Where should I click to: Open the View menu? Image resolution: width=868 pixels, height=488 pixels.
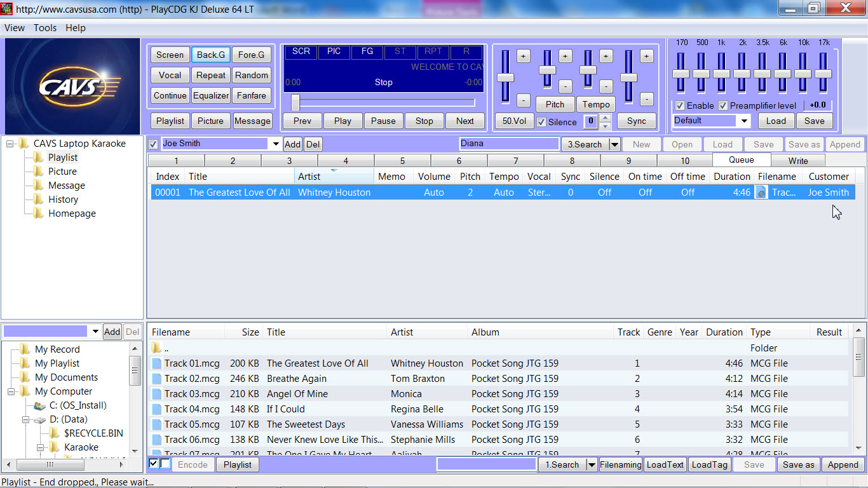(x=15, y=28)
